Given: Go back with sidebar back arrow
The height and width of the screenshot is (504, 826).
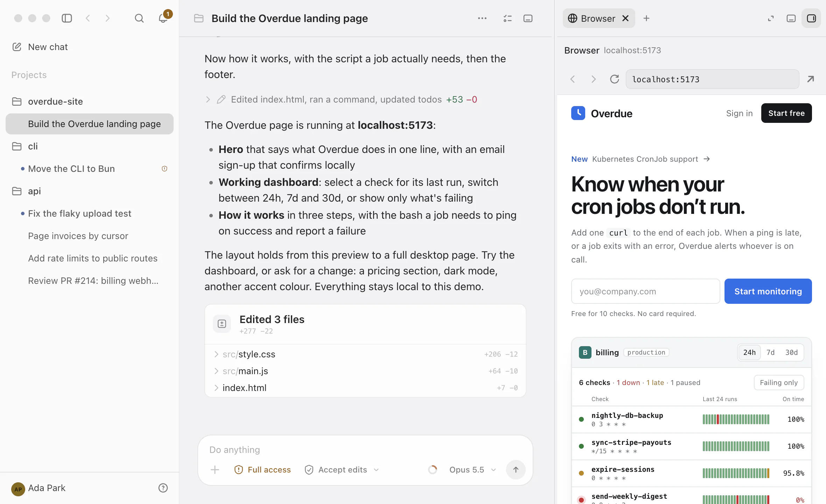Looking at the screenshot, I should [88, 18].
